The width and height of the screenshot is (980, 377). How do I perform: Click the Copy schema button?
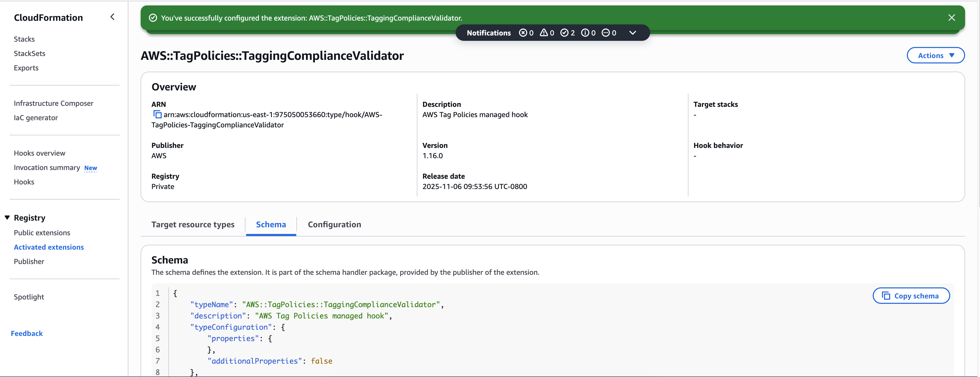click(x=911, y=296)
